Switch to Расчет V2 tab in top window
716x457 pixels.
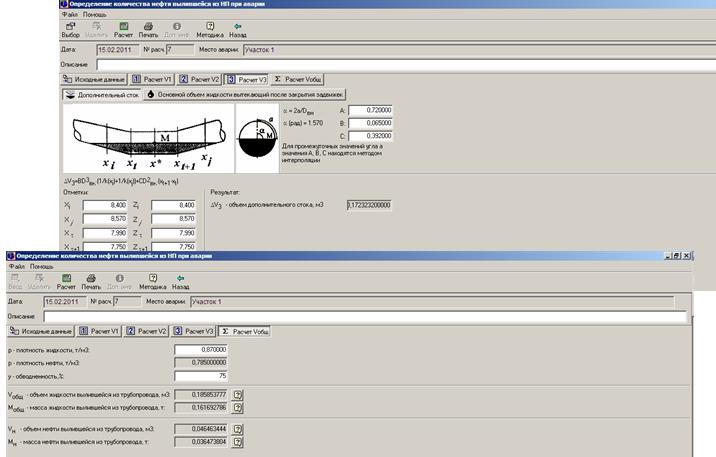199,78
